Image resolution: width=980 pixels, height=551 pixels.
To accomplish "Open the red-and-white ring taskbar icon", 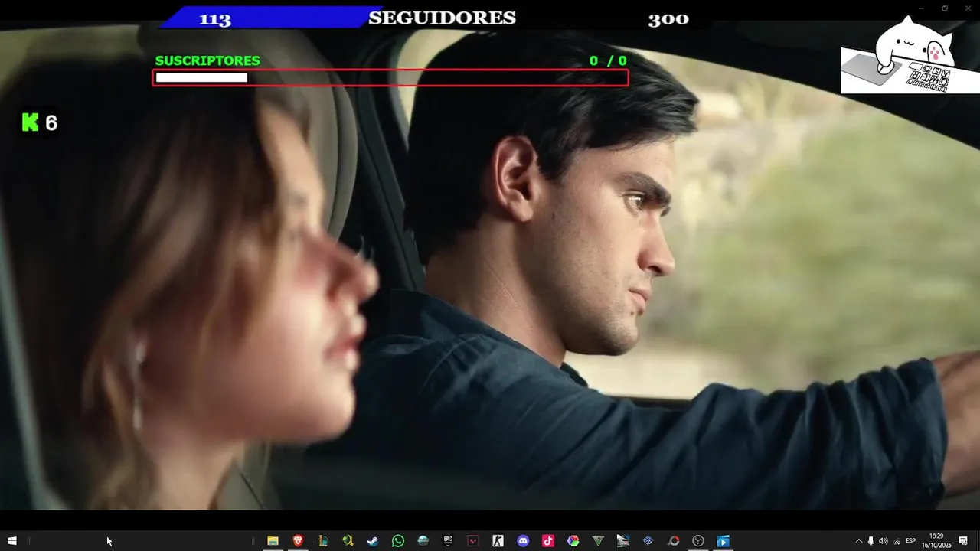I will coord(673,541).
